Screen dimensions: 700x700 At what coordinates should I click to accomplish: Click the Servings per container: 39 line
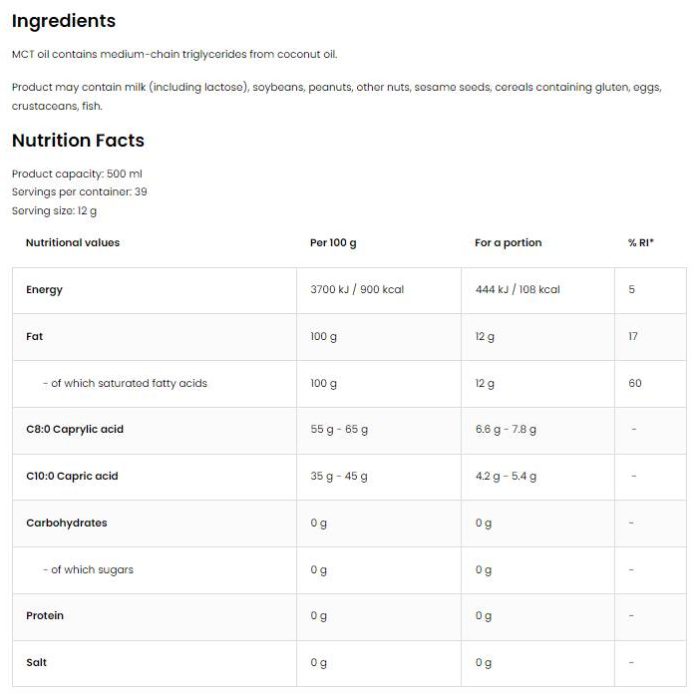click(79, 192)
